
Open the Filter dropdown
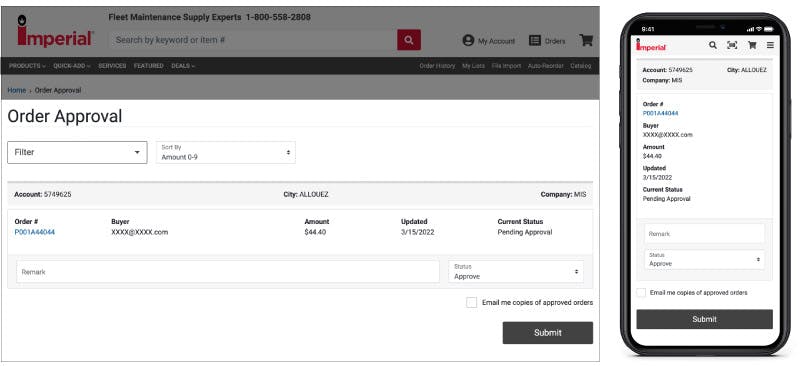(x=77, y=153)
